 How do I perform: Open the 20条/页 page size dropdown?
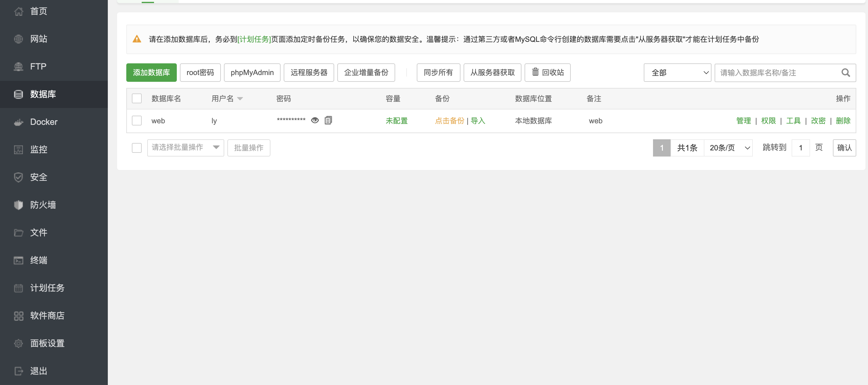pyautogui.click(x=728, y=148)
